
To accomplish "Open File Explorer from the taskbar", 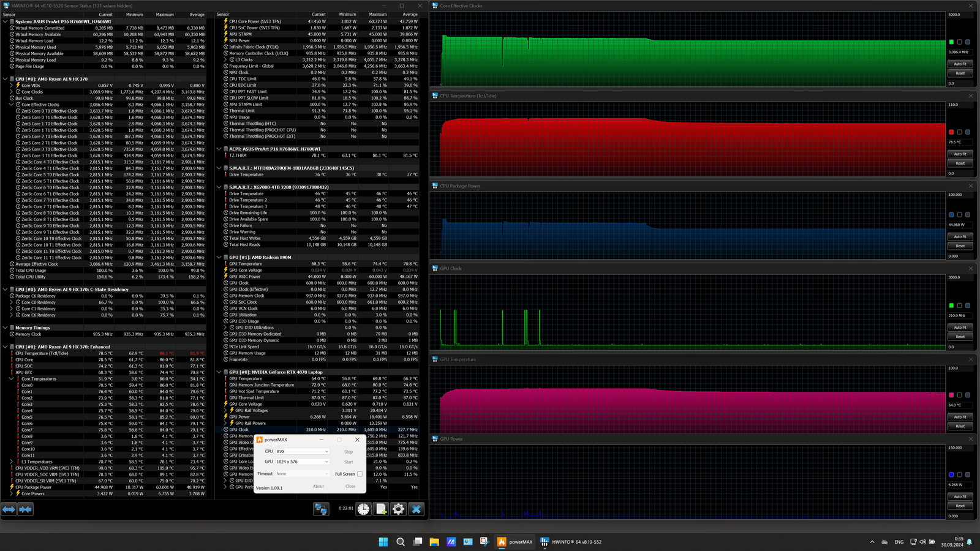I will (434, 542).
